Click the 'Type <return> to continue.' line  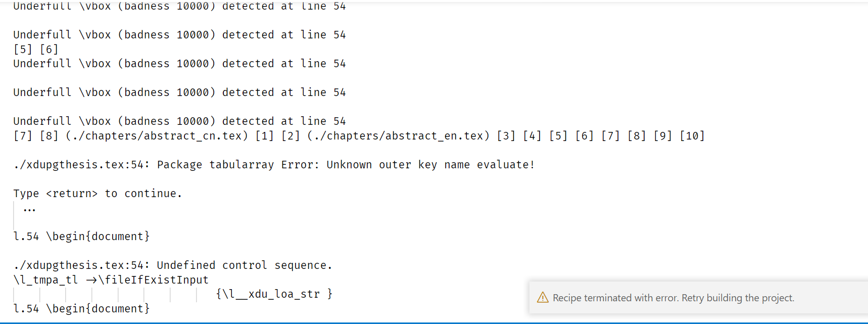[98, 194]
